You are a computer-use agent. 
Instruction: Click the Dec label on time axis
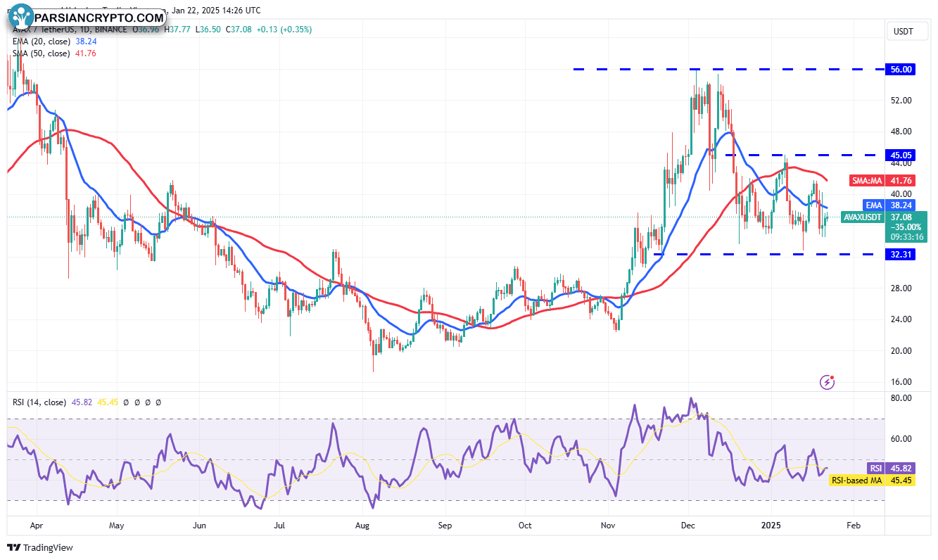coord(688,526)
